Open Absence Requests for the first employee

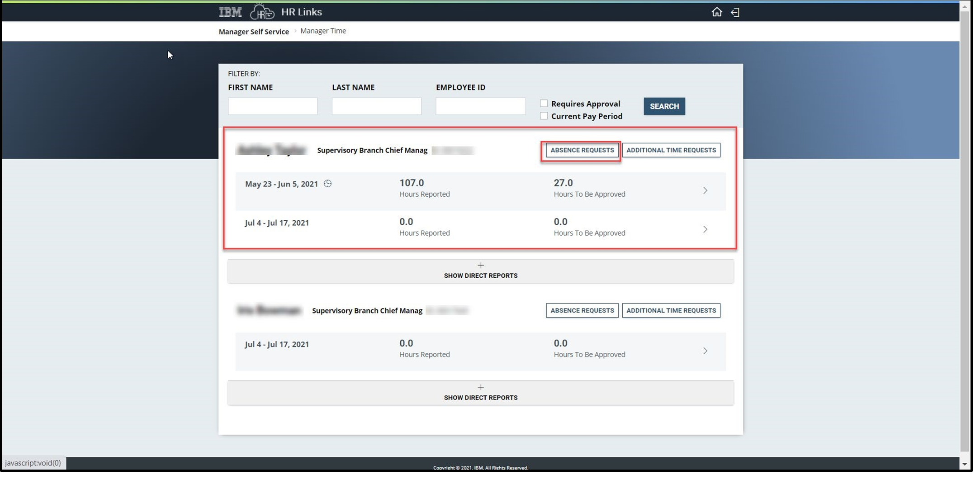click(581, 150)
